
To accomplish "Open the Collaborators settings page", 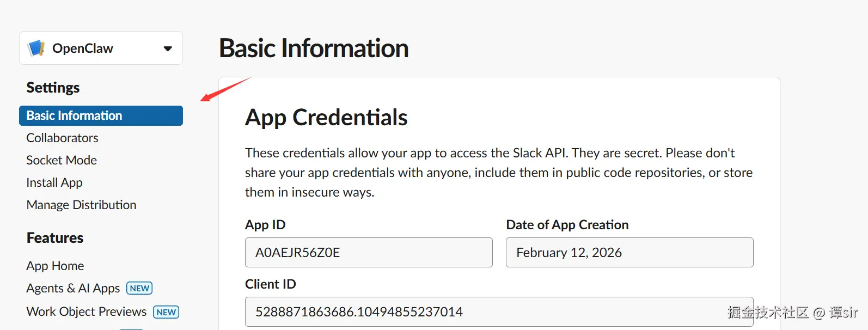I will pyautogui.click(x=62, y=138).
